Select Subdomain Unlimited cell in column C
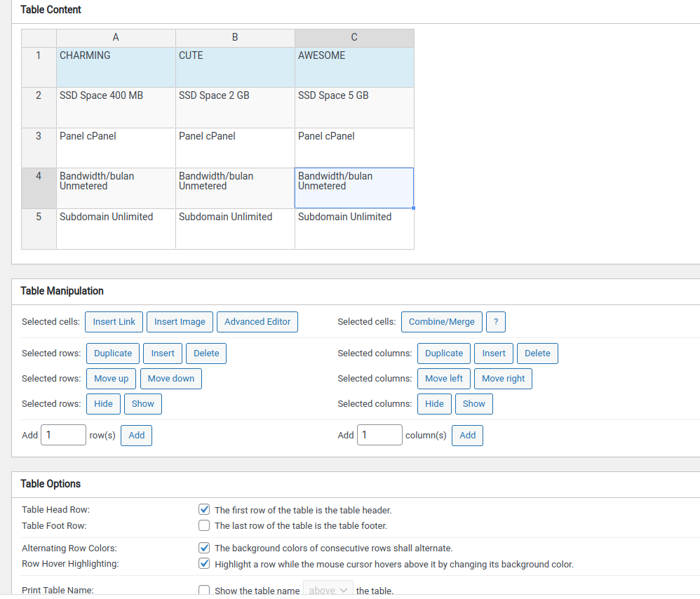The image size is (700, 599). pyautogui.click(x=354, y=229)
